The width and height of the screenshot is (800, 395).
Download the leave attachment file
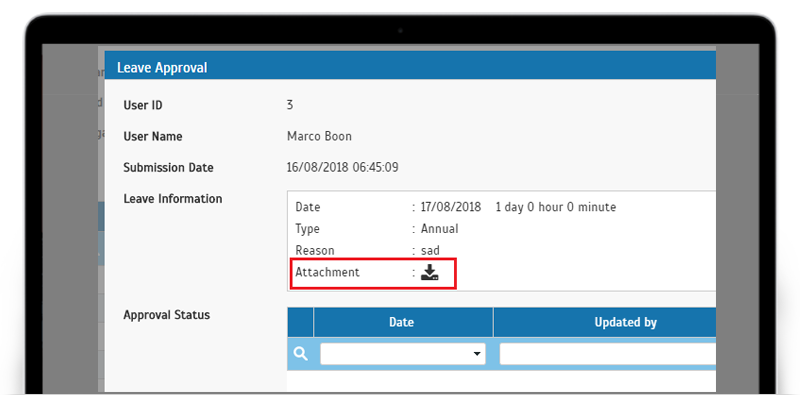430,273
